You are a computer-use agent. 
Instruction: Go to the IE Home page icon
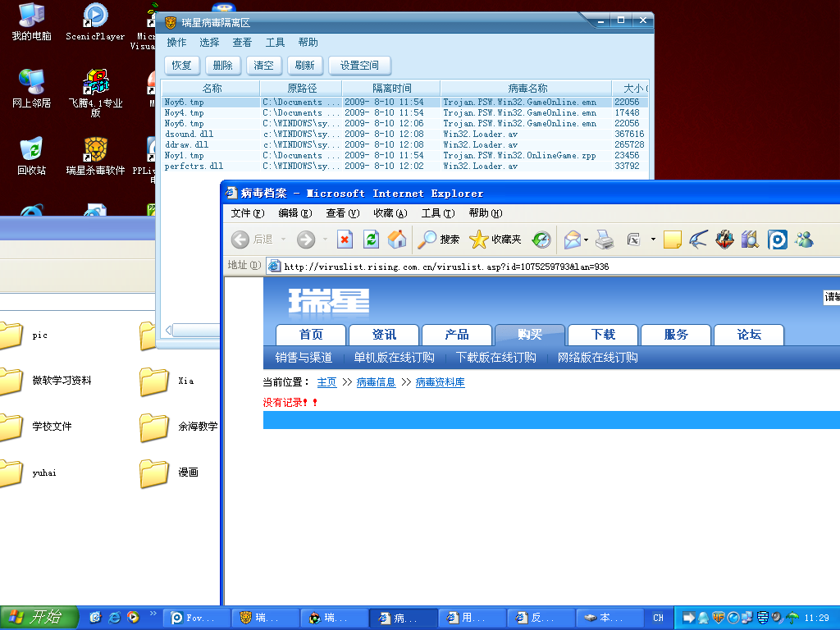tap(397, 240)
